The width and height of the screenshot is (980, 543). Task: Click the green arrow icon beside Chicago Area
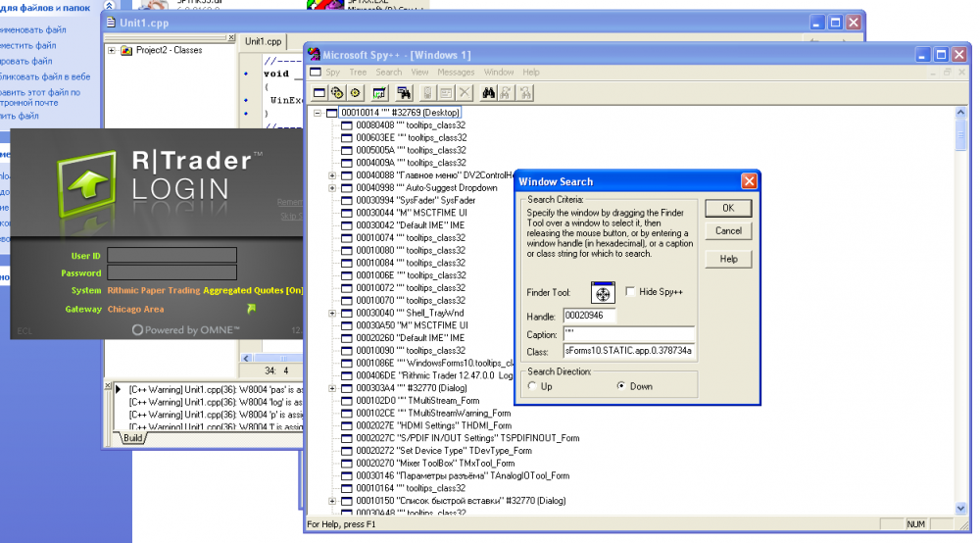point(251,309)
